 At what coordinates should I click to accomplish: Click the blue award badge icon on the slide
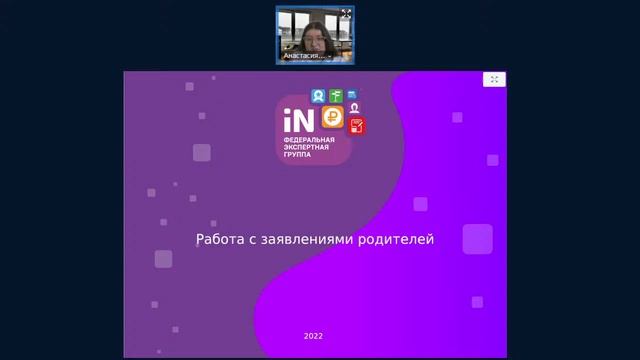(318, 96)
